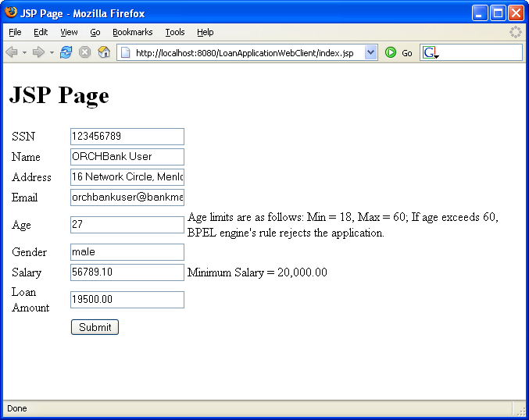This screenshot has width=529, height=420.
Task: Click the Back navigation arrow
Action: coord(12,52)
